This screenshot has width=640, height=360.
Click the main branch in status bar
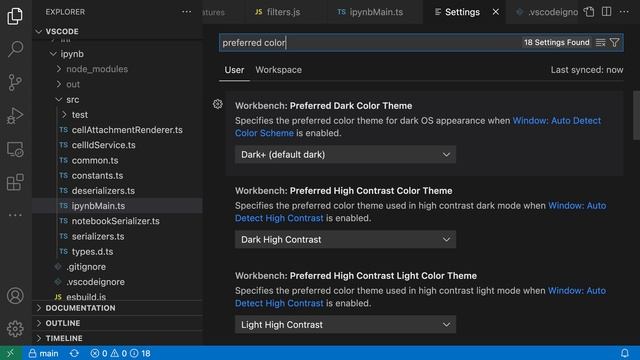pyautogui.click(x=43, y=353)
